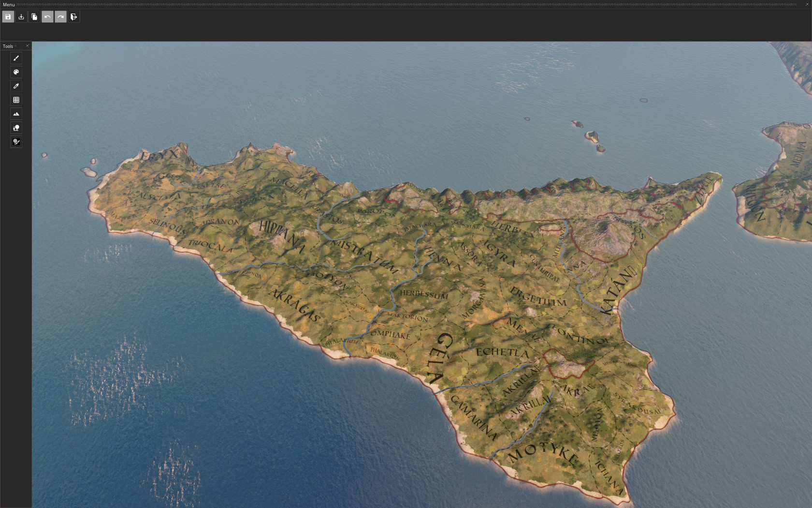The image size is (812, 508).
Task: Select the tree and figure tool
Action: (16, 128)
